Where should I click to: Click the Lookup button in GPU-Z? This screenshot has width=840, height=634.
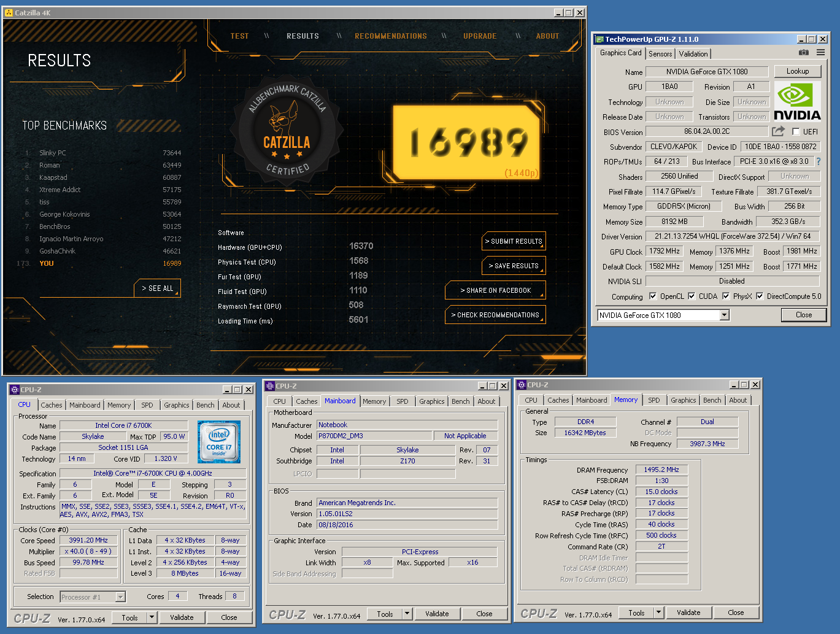pyautogui.click(x=798, y=71)
